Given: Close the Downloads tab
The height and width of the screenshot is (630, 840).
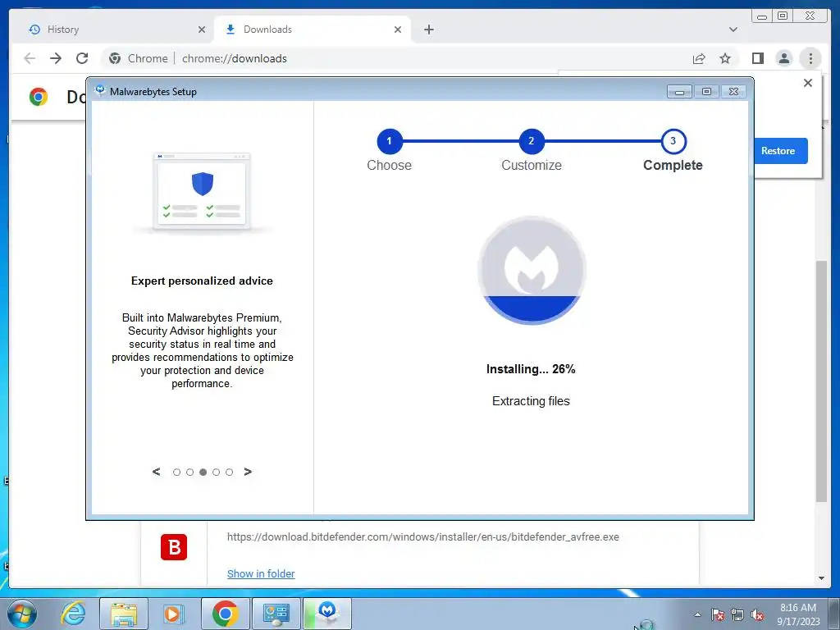Looking at the screenshot, I should 398,30.
